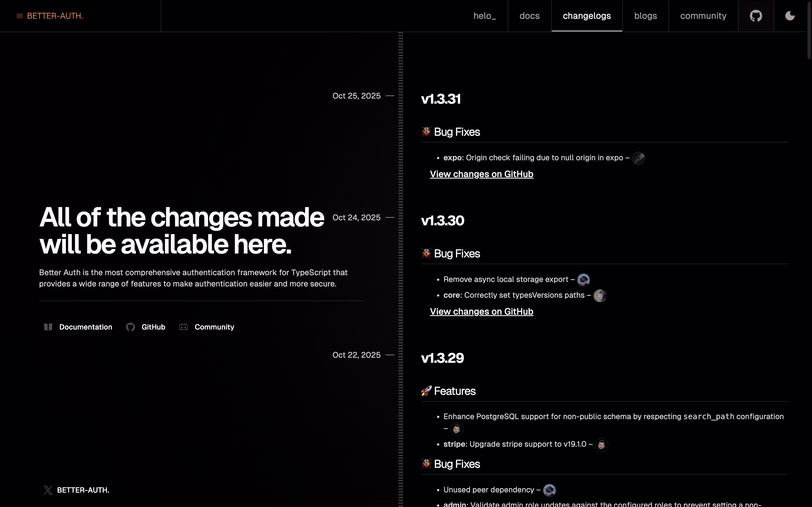812x507 pixels.
Task: Open the blogs tab
Action: (x=645, y=16)
